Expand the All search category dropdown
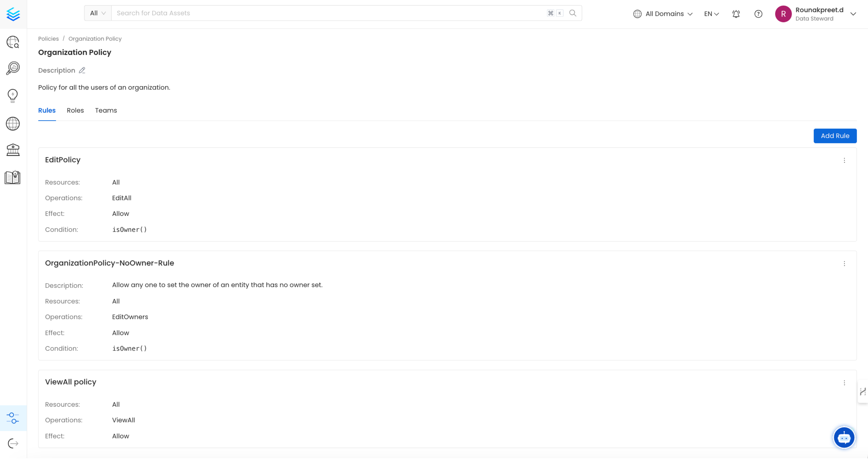Viewport: 868px width, 474px height. pos(98,13)
